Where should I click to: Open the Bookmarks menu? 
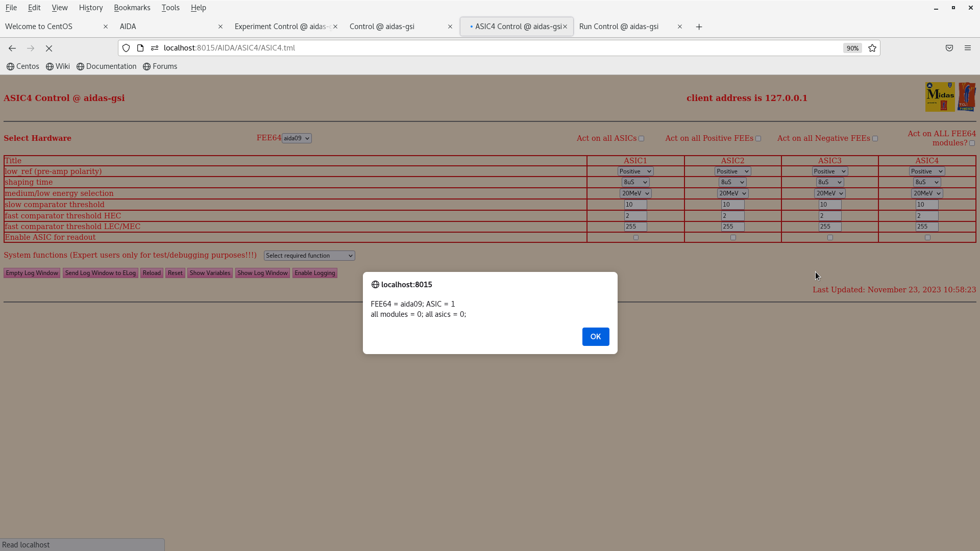coord(132,7)
